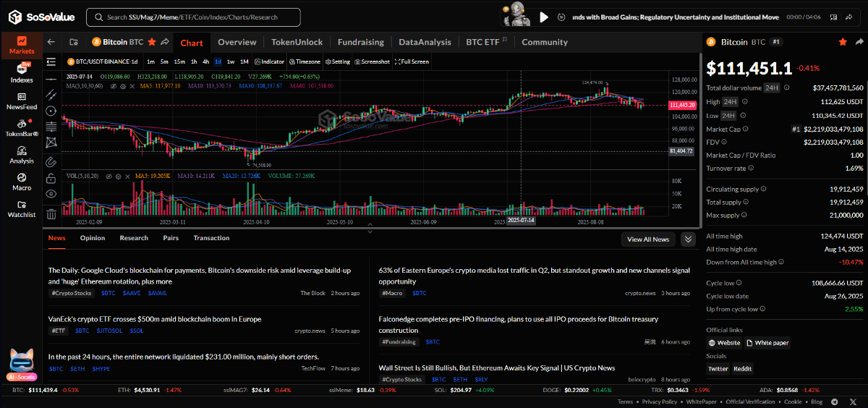
Task: Share Bitcoin from the right info panel
Action: coord(860,42)
